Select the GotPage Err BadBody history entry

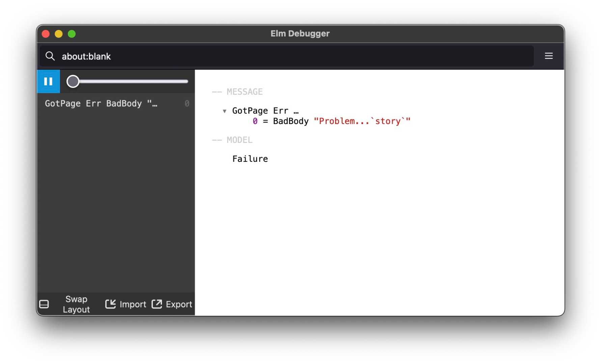[x=116, y=103]
